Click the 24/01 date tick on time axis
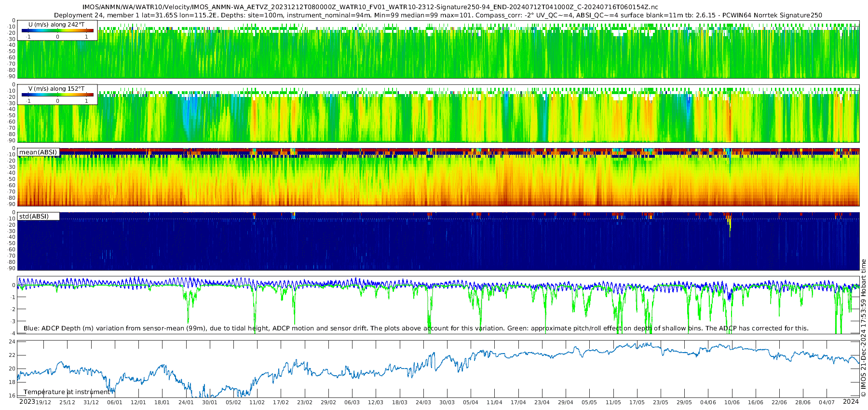 point(186,402)
